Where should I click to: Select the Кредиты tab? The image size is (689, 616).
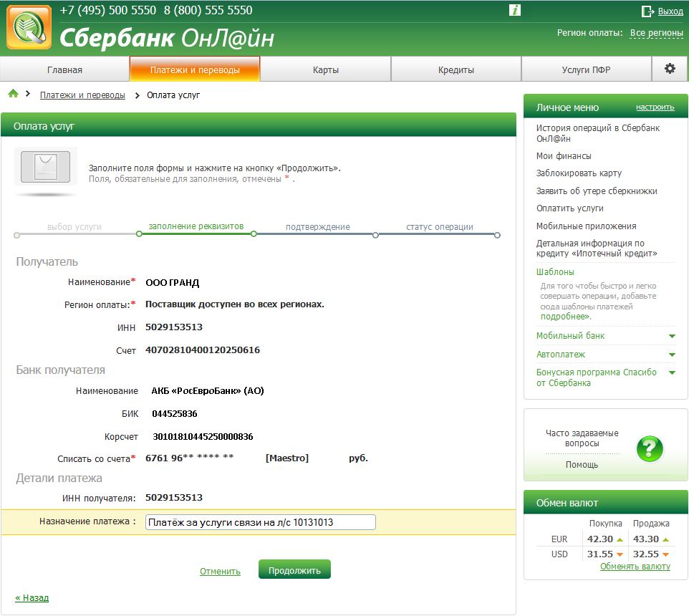[456, 70]
